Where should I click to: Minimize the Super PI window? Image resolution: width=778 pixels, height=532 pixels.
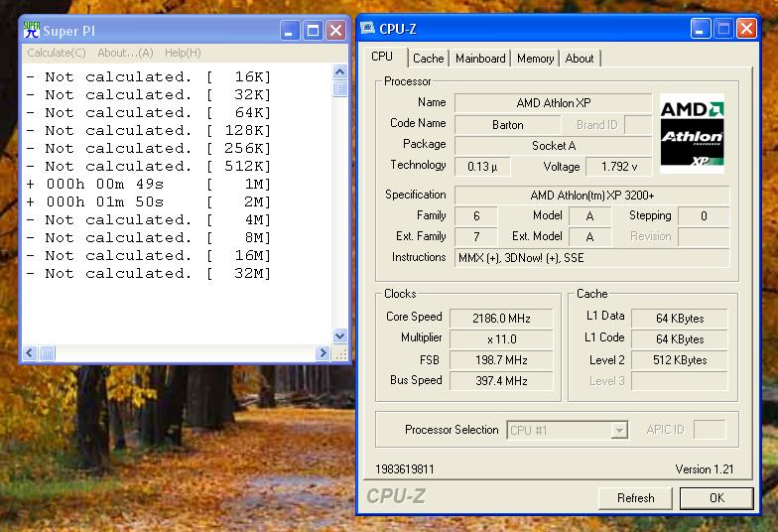[291, 31]
